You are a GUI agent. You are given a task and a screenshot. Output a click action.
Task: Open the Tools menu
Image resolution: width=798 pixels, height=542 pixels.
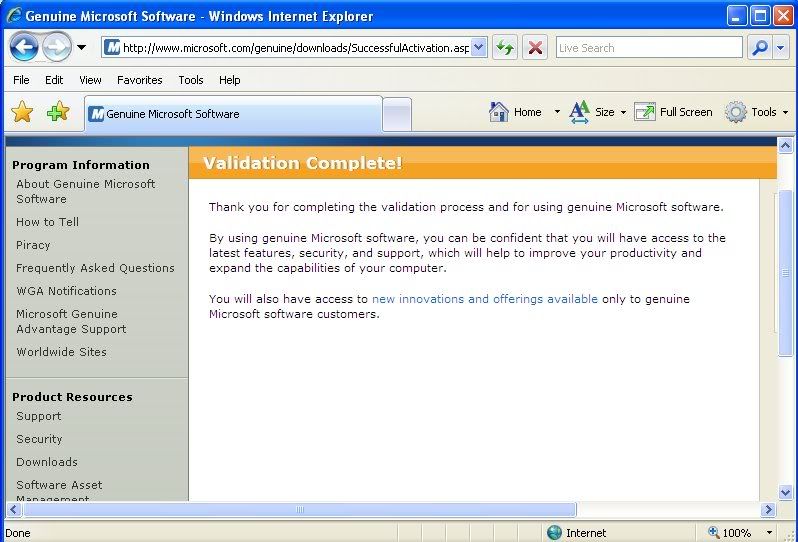pyautogui.click(x=191, y=80)
